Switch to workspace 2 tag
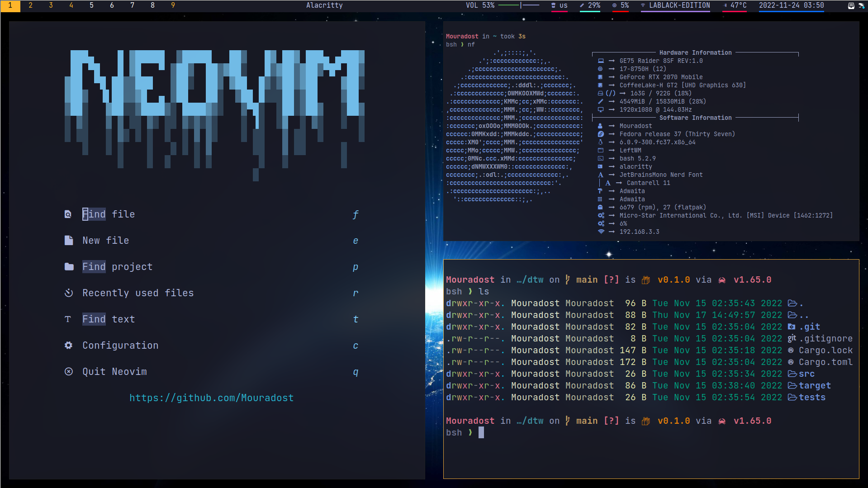The image size is (868, 488). (30, 5)
